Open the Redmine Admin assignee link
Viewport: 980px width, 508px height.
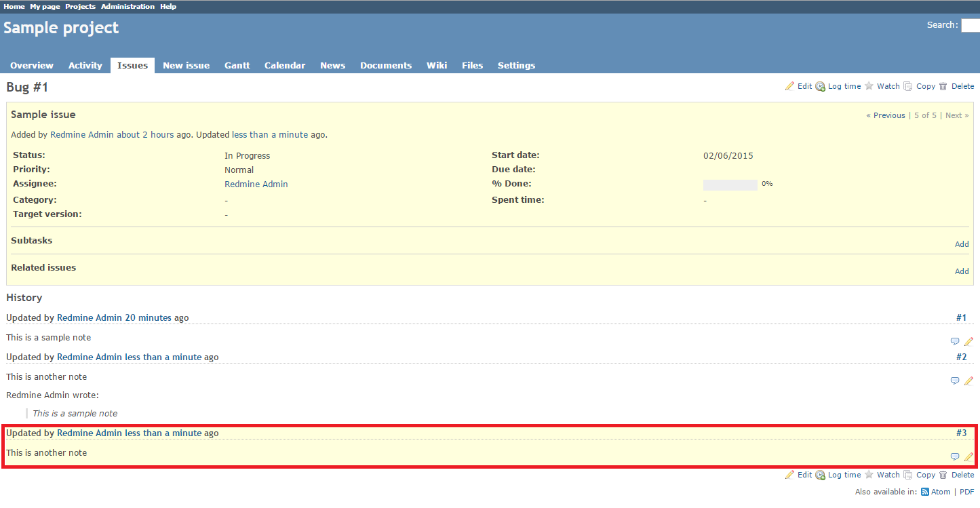[256, 184]
